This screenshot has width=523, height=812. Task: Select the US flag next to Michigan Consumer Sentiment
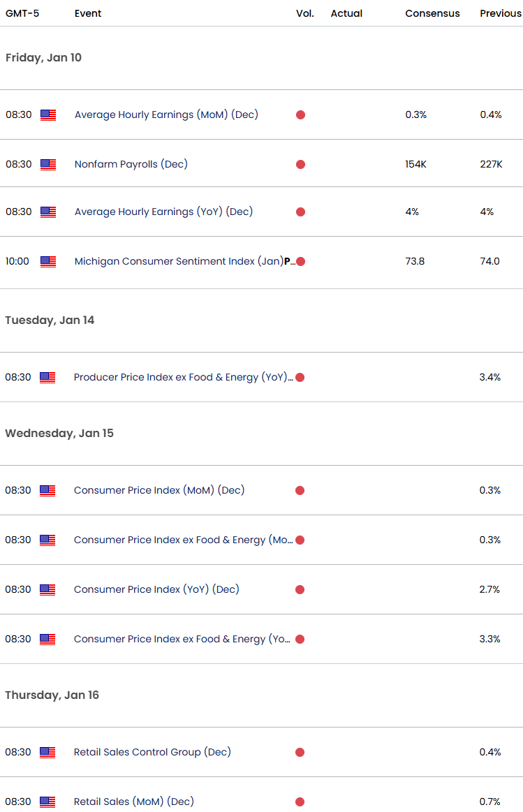tap(47, 261)
